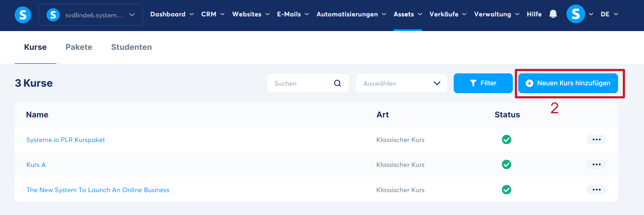Click the user avatar S icon
The image size is (644, 215).
pyautogui.click(x=576, y=14)
